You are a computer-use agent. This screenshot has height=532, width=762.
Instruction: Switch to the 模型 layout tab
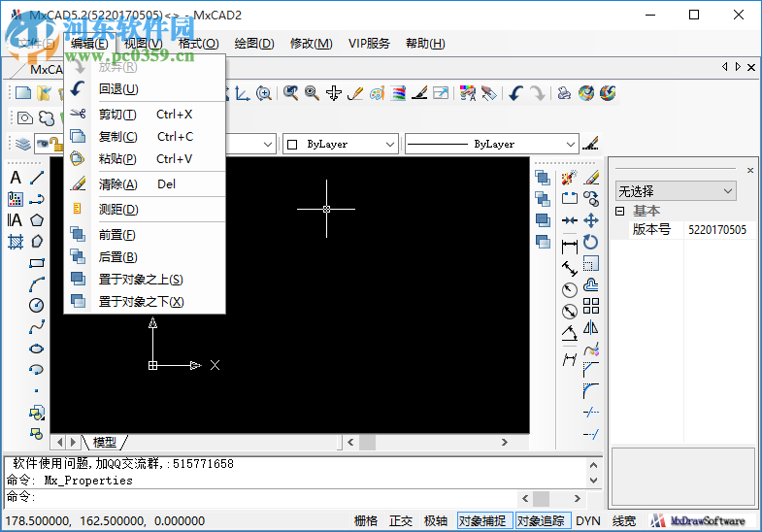tap(105, 442)
